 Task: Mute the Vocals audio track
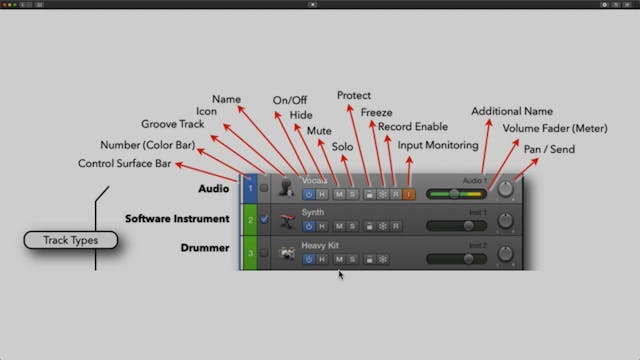pyautogui.click(x=339, y=195)
